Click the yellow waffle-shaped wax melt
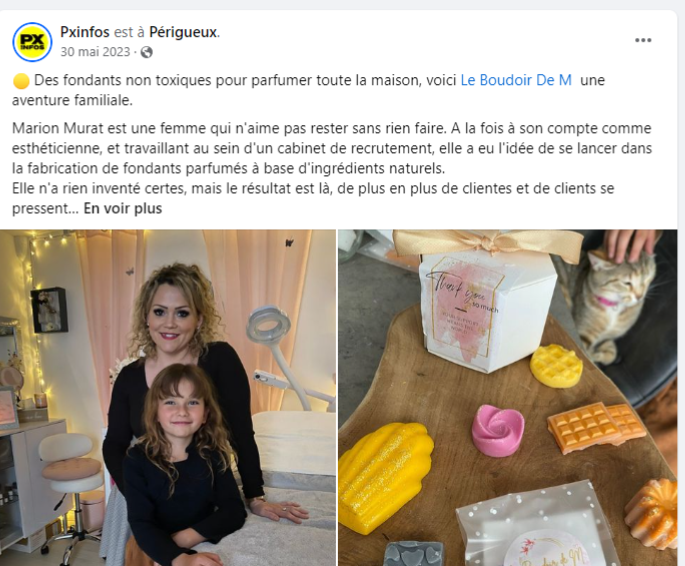 [x=556, y=366]
